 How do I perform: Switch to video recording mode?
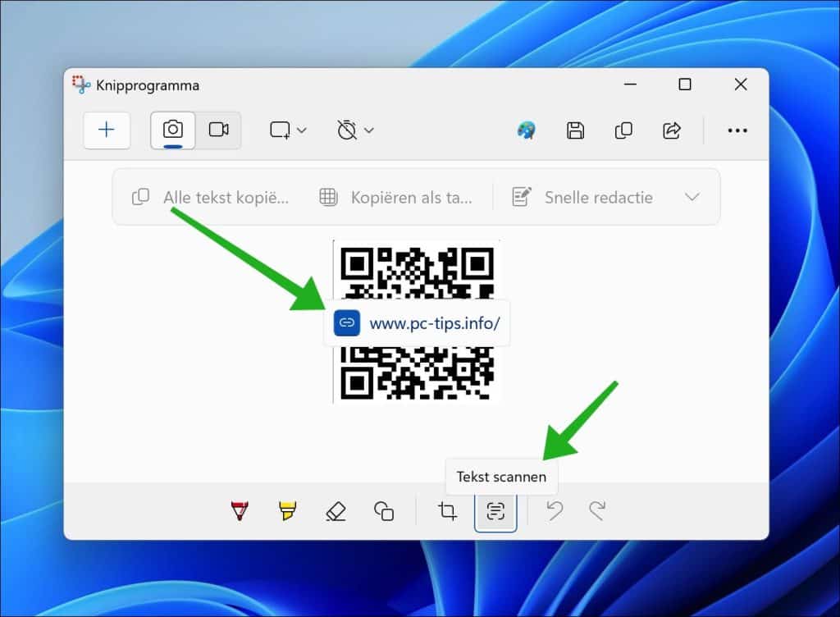218,130
